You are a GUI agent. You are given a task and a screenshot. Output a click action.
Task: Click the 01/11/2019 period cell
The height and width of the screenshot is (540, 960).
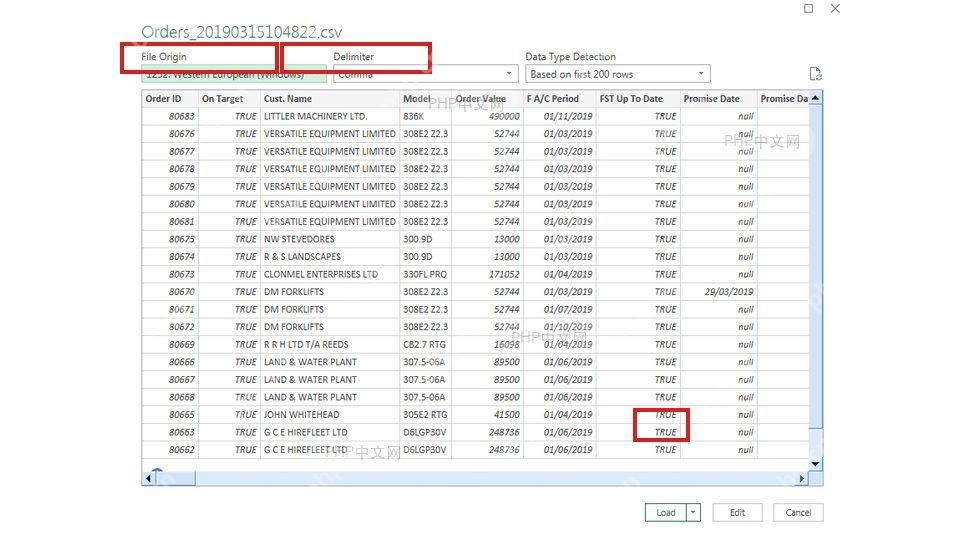(560, 116)
